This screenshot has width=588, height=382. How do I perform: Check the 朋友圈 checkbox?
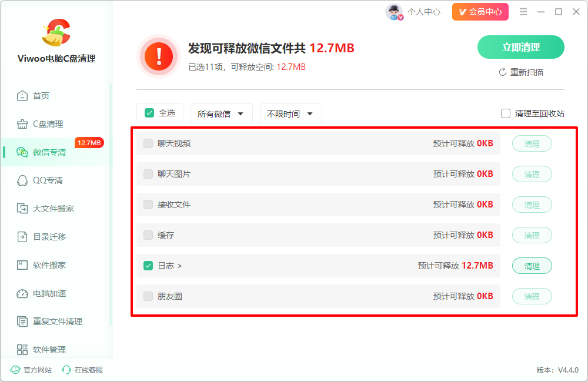coord(148,296)
